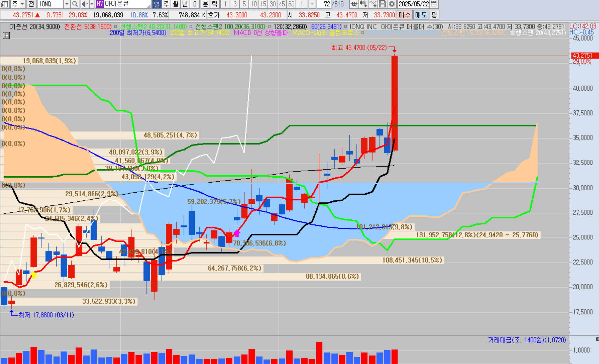The height and width of the screenshot is (364, 599).
Task: Click the MACD 0선 상향돌파 legend label
Action: point(261,33)
